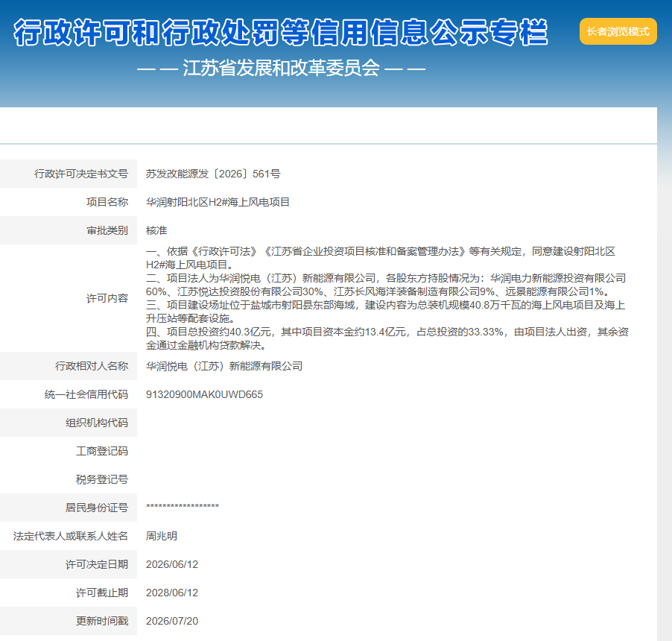
Task: Select project name 华润射阳北区H2#海上风电项目
Action: pos(218,202)
